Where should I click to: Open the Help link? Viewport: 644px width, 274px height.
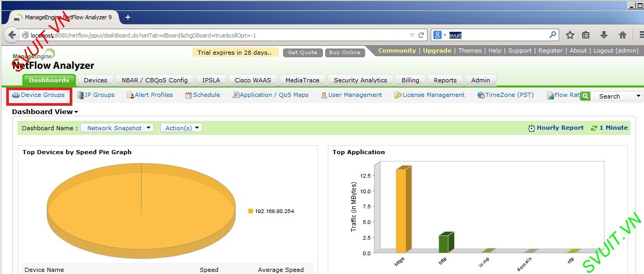pos(495,51)
